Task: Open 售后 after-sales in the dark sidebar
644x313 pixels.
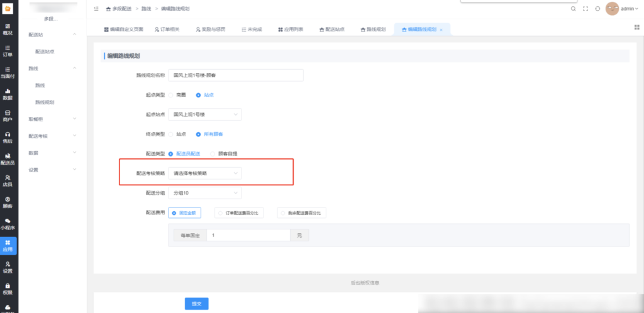Action: click(x=8, y=138)
